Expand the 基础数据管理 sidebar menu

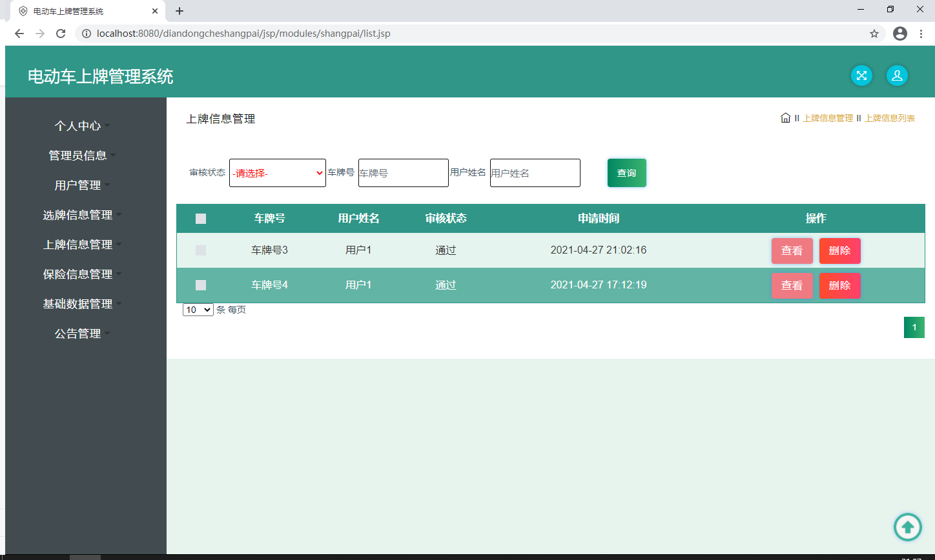pos(83,304)
